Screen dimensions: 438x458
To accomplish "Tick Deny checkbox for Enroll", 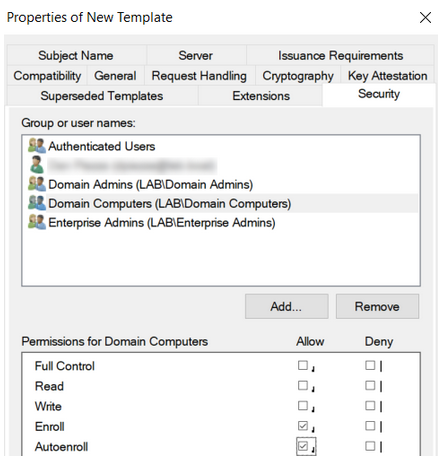I will [370, 426].
